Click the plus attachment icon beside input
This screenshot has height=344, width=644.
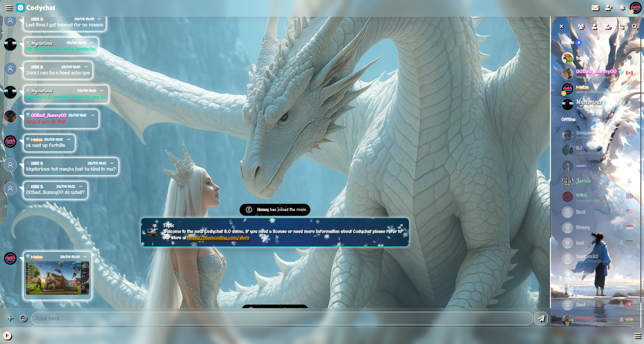10,318
